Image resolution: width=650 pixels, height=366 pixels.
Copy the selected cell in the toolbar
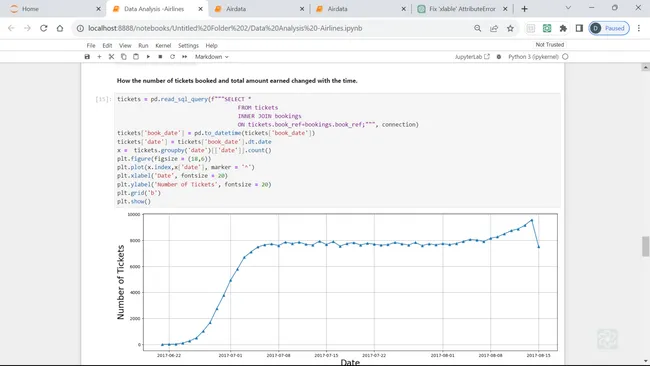point(124,57)
